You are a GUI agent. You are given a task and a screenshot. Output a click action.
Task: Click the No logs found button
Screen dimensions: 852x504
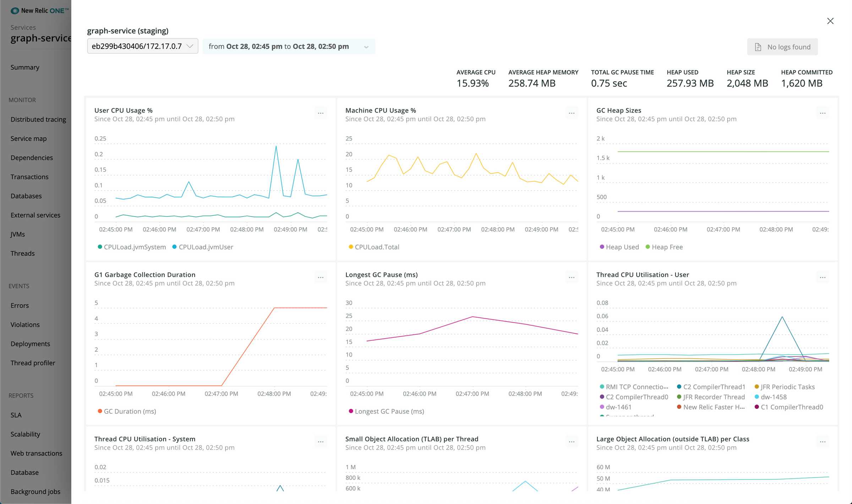pos(782,47)
